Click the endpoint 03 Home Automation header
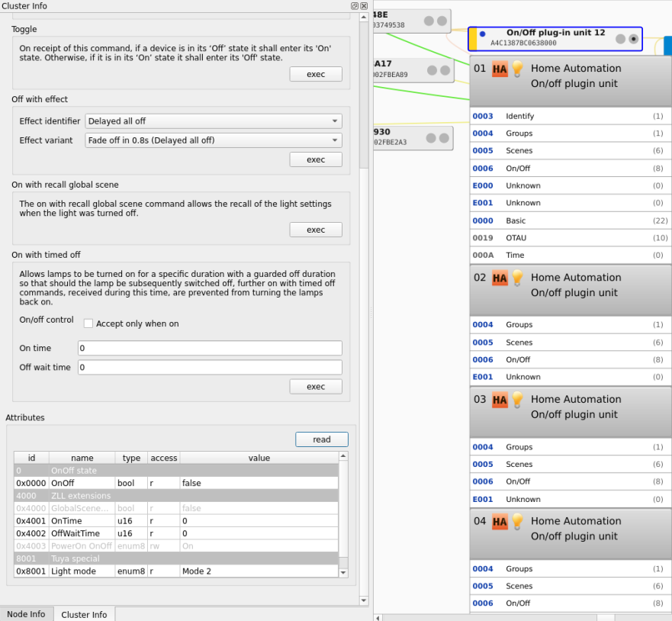This screenshot has width=672, height=621. pyautogui.click(x=570, y=412)
